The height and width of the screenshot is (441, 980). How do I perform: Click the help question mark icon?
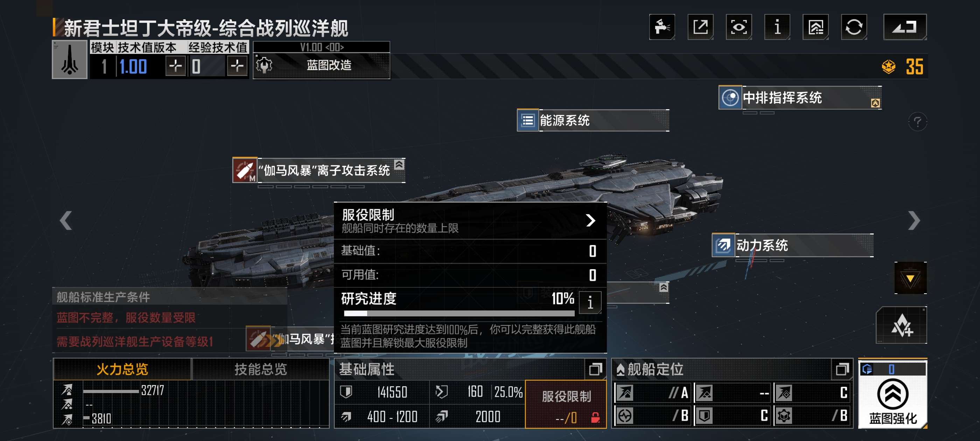917,122
